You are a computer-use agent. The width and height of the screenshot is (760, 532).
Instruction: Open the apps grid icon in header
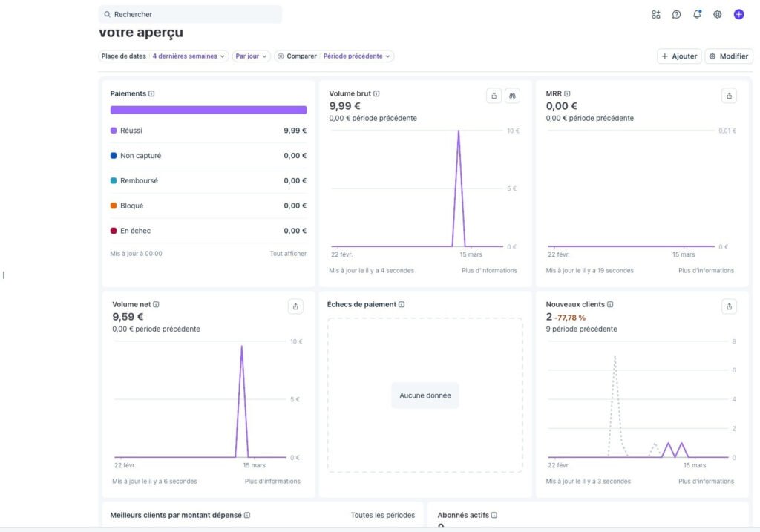[x=655, y=14]
